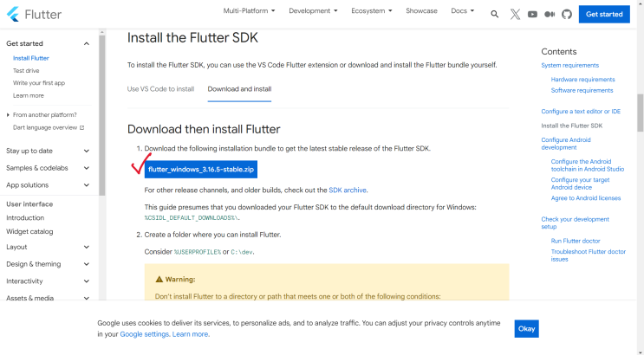Open Test drive sidebar page
The width and height of the screenshot is (644, 355).
pos(26,71)
